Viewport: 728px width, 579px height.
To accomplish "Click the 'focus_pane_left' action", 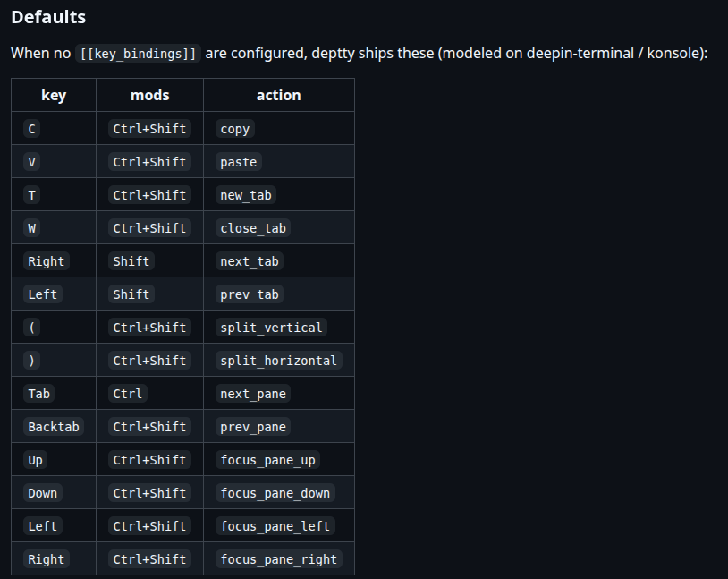I will tap(275, 526).
